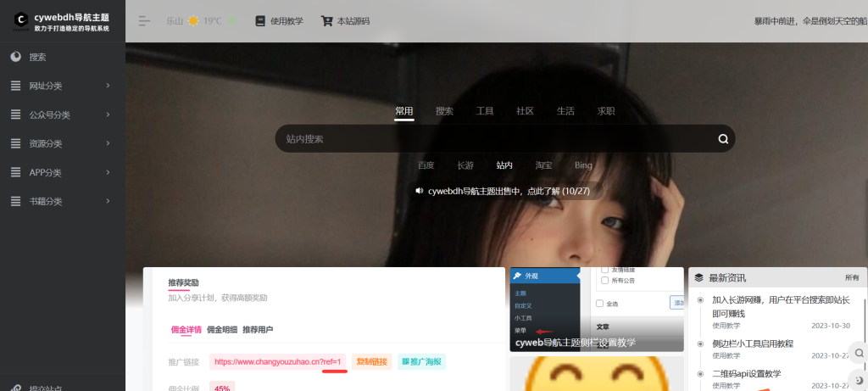Open the smiling emoji thumbnail card
Viewport: 868px width, 391px height.
[597, 374]
